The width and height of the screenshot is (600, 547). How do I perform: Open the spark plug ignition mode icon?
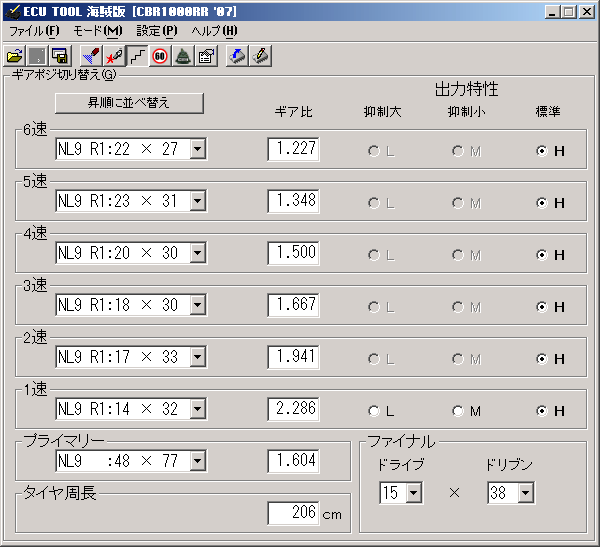[114, 56]
